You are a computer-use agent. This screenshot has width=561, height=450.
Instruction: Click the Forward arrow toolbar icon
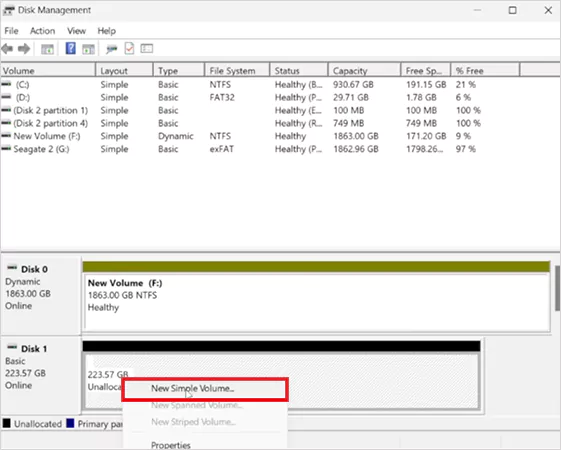tap(24, 49)
